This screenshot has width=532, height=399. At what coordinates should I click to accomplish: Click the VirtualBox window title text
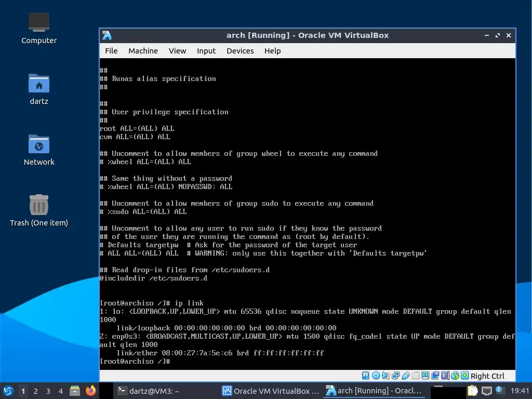pos(308,35)
